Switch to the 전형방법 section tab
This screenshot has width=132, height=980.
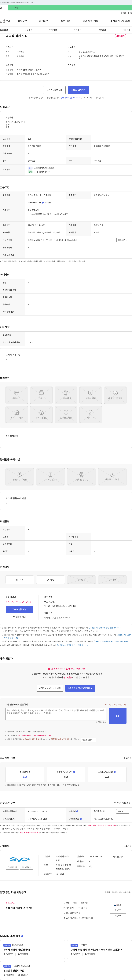[x=102, y=30]
